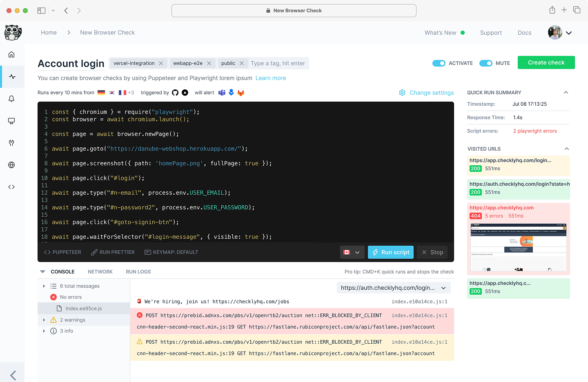This screenshot has height=382, width=588.
Task: Open the visited page screenshot thumbnail
Action: 519,247
